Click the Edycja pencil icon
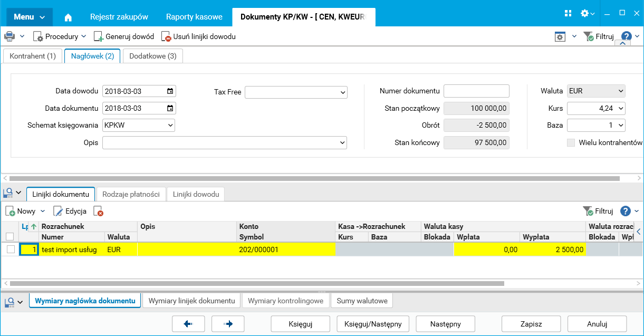This screenshot has width=644, height=336. pos(58,211)
